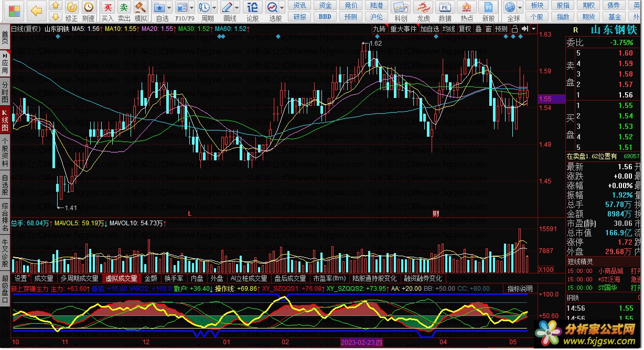Switch to the 虚拟成交量 tab
This screenshot has width=644, height=350.
pos(121,278)
